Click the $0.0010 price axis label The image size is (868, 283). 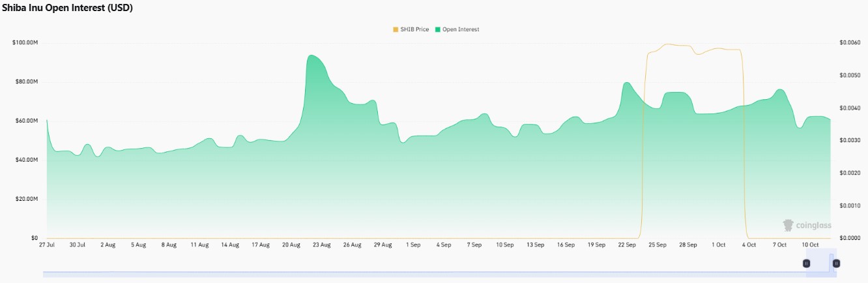click(850, 205)
